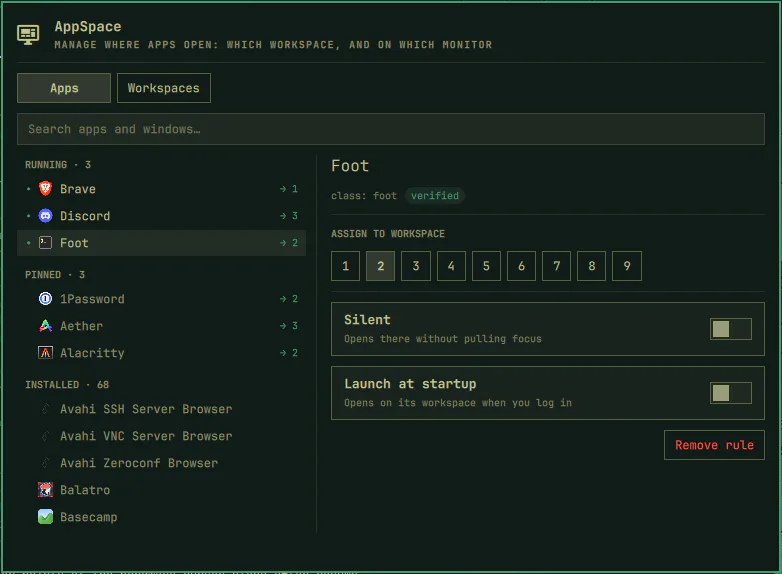Click 1Password's workspace 2 arrow indicator
The height and width of the screenshot is (574, 782).
(289, 298)
